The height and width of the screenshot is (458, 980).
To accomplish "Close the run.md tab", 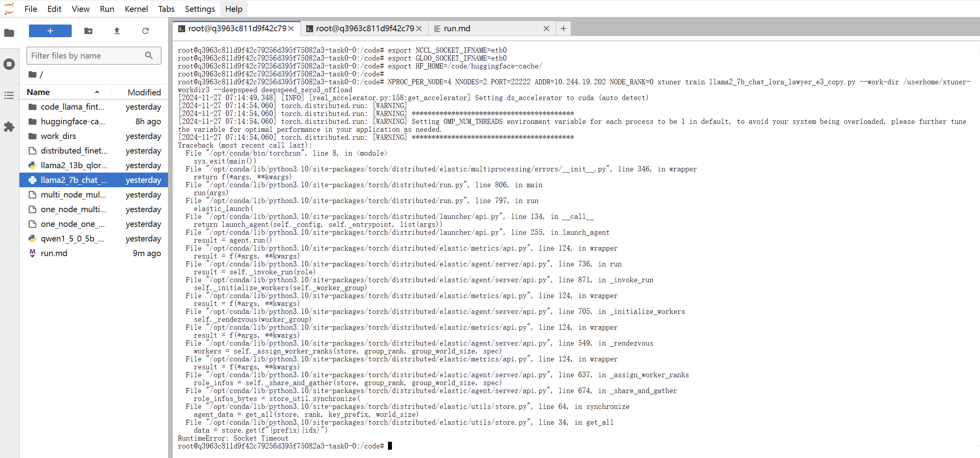I will pos(546,29).
